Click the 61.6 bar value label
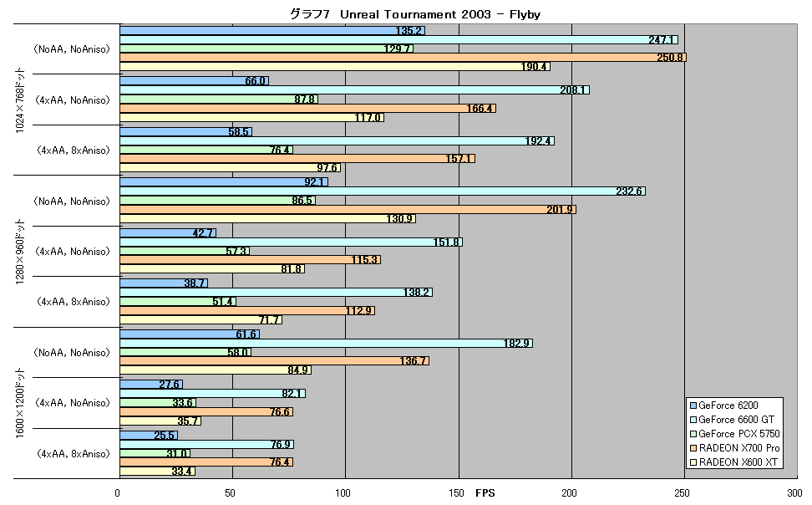 coord(246,334)
